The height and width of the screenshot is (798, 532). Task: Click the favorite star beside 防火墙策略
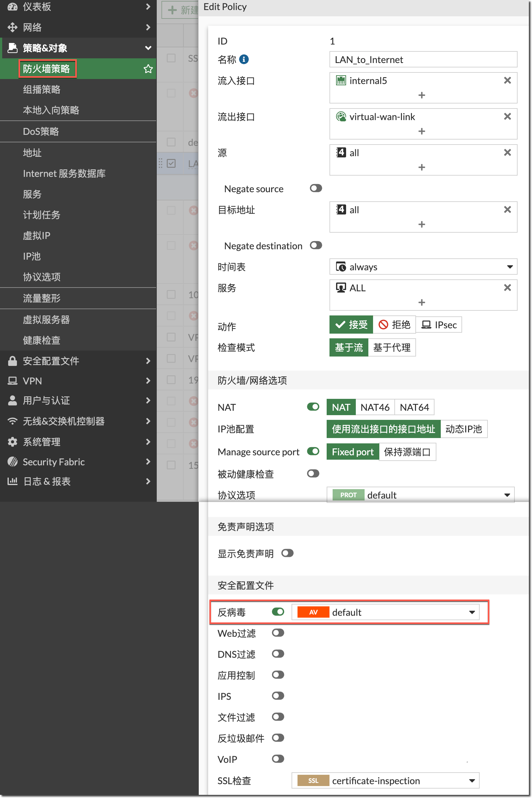click(x=148, y=69)
